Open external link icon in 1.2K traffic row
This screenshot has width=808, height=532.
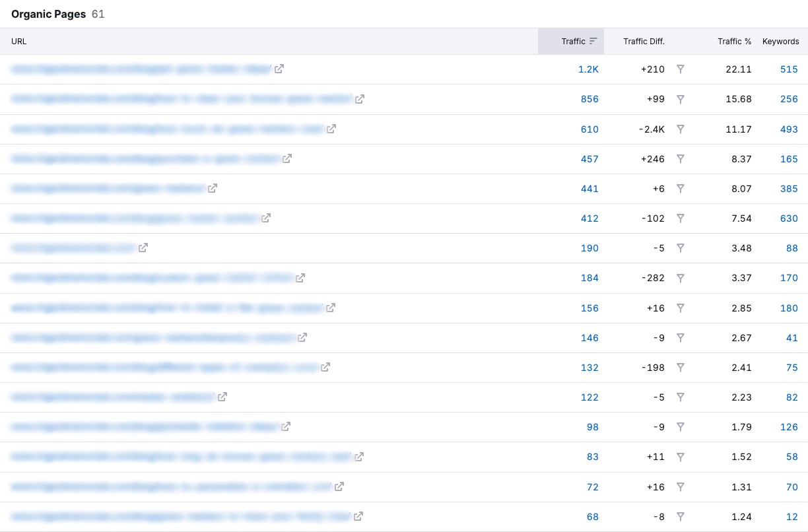coord(279,69)
